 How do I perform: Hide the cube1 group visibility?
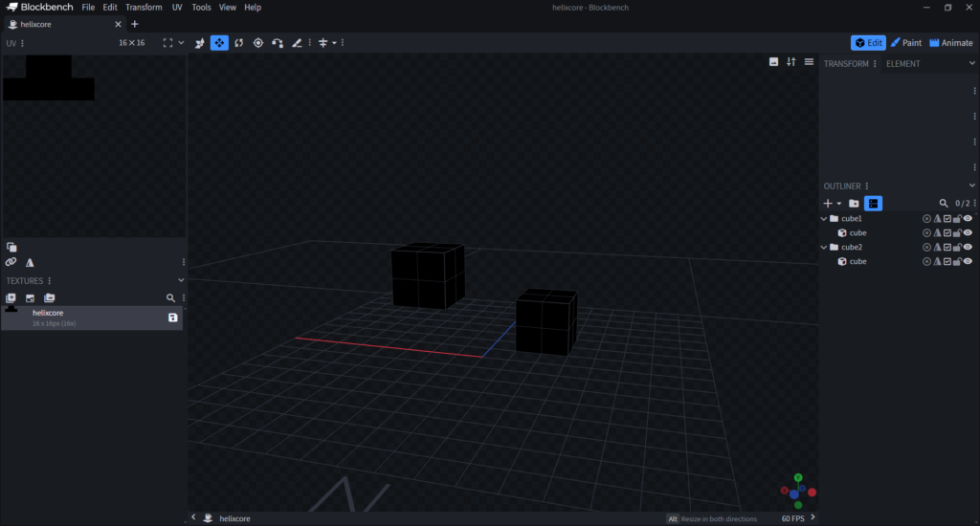[x=968, y=219]
